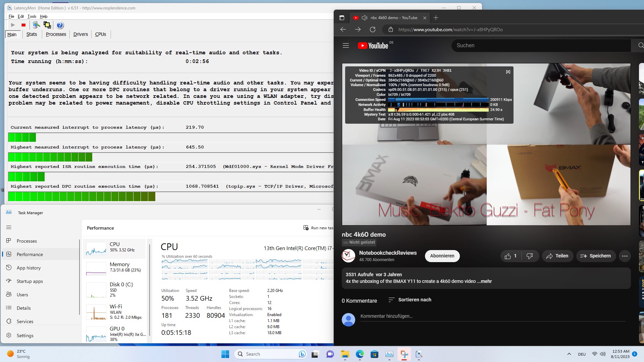Viewport: 644px width, 362px height.
Task: Switch to LatencyMon Drivers tab
Action: (80, 34)
